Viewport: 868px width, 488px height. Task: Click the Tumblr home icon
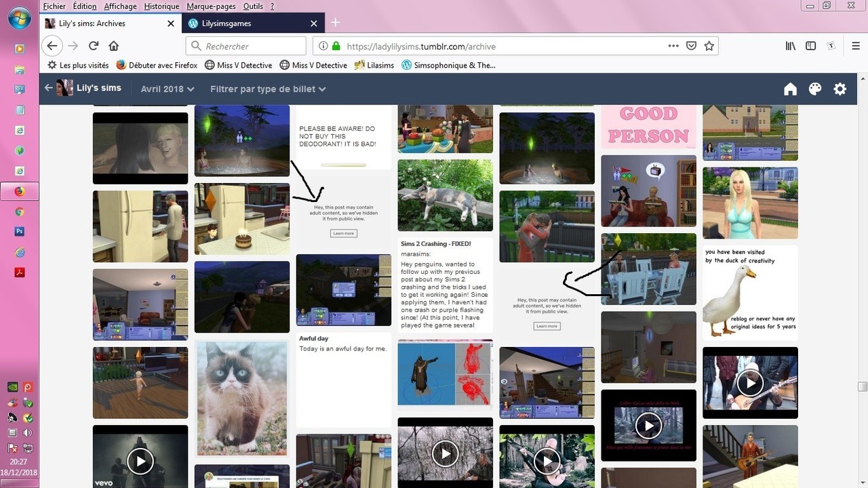[x=790, y=89]
